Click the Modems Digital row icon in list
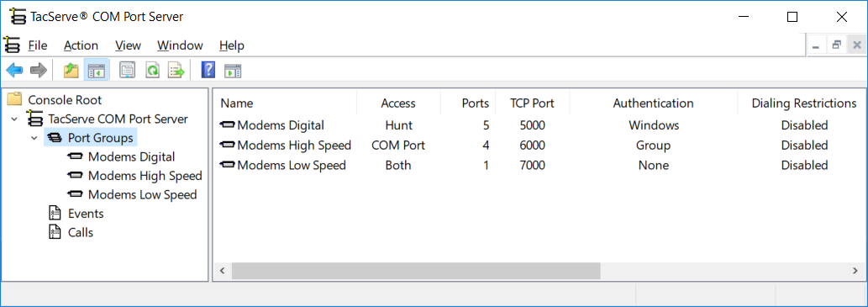Image resolution: width=868 pixels, height=307 pixels. pyautogui.click(x=227, y=125)
